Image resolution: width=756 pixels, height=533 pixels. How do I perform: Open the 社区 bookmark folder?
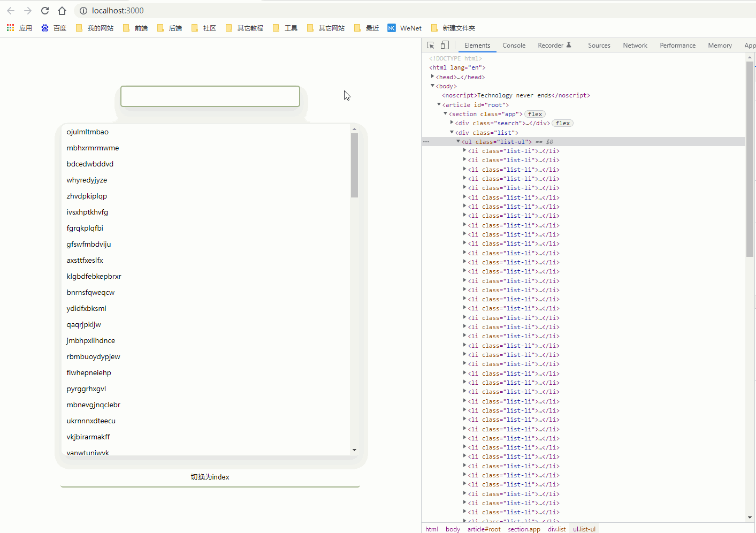[x=204, y=28]
